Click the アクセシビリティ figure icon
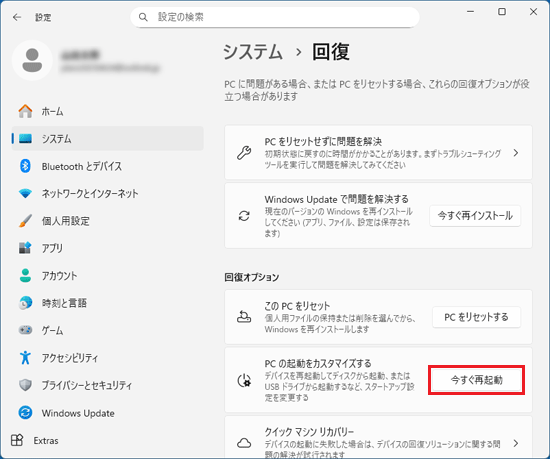550x459 pixels. click(x=25, y=357)
